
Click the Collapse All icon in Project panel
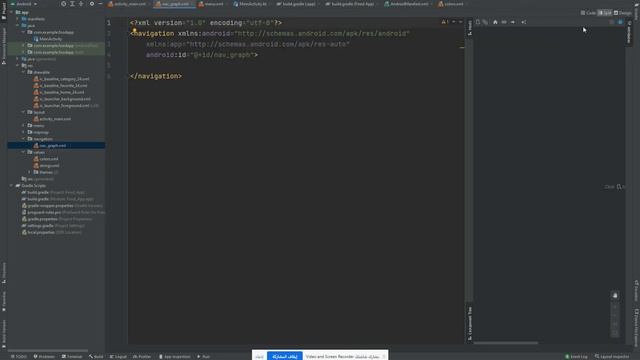[81, 4]
